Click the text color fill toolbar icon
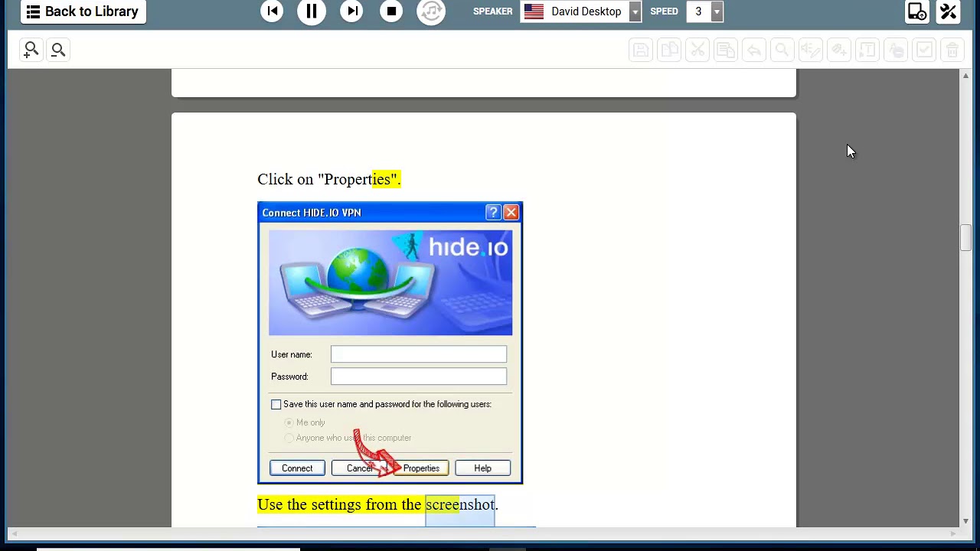The image size is (980, 551). (x=896, y=51)
